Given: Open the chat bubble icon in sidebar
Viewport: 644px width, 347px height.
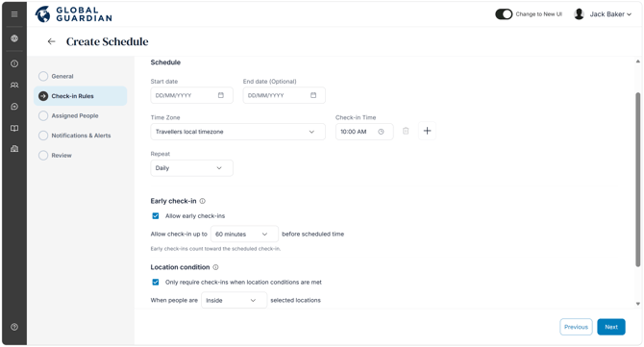Looking at the screenshot, I should 14,107.
